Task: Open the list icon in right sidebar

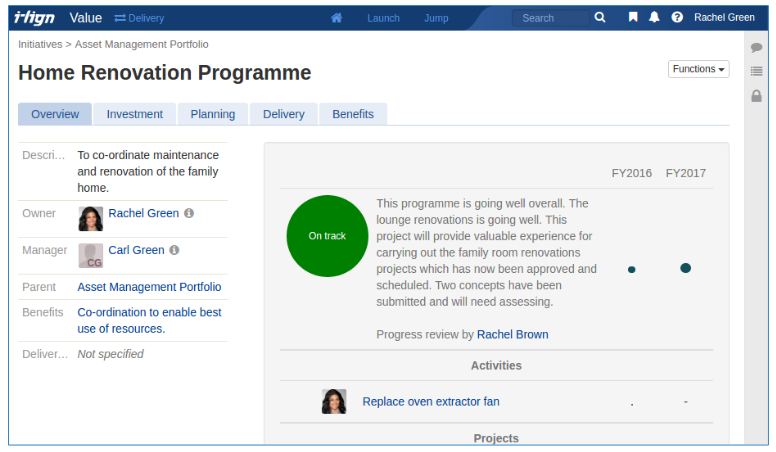Action: pyautogui.click(x=756, y=71)
